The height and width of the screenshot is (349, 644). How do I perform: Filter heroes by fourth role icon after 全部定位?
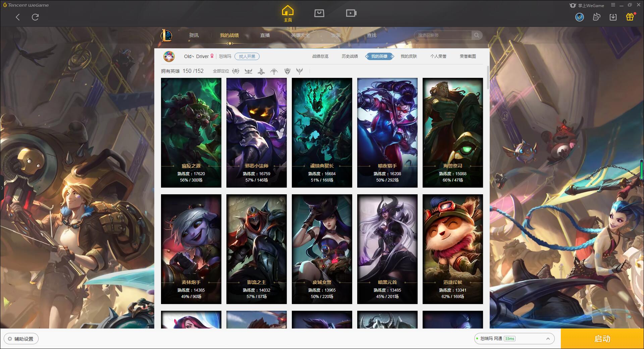274,71
